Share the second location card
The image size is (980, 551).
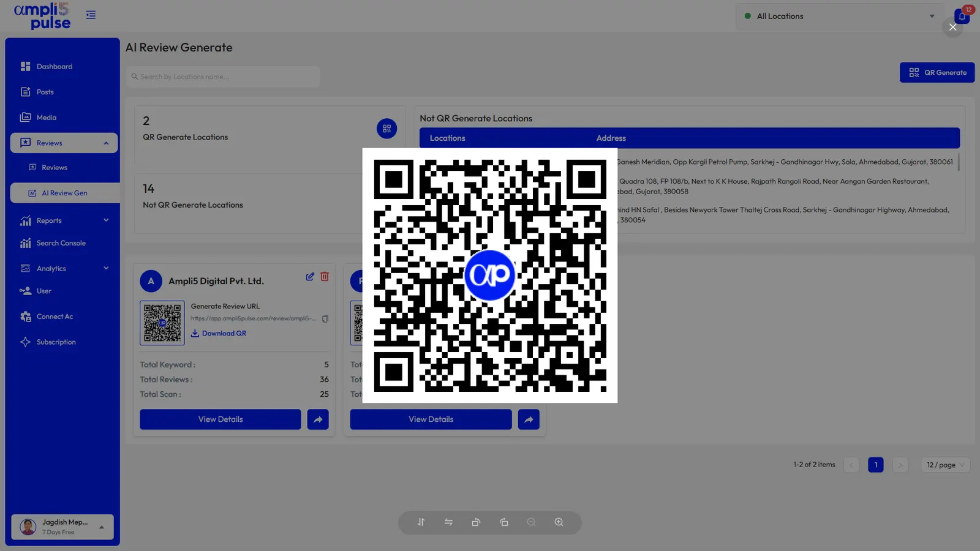[x=529, y=419]
